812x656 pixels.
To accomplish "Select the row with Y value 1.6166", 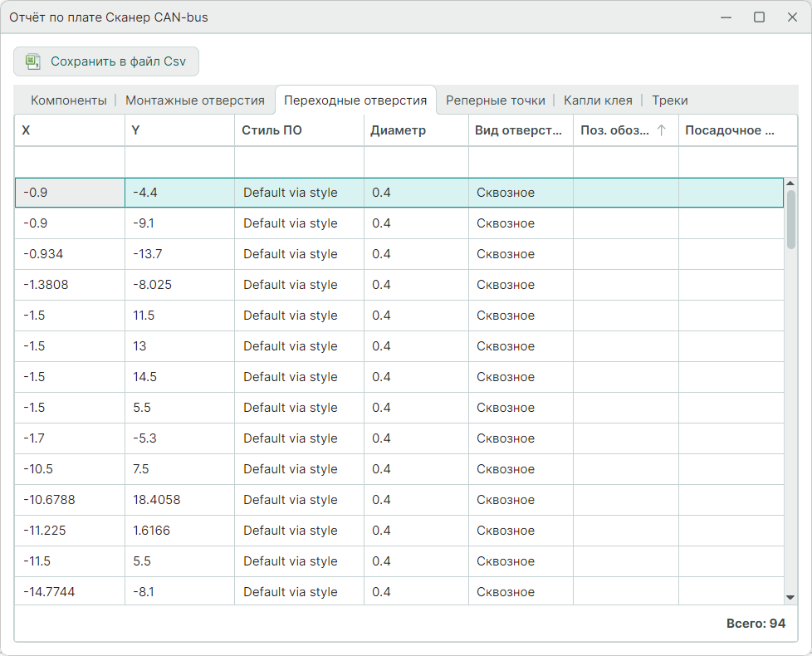I will (x=152, y=531).
